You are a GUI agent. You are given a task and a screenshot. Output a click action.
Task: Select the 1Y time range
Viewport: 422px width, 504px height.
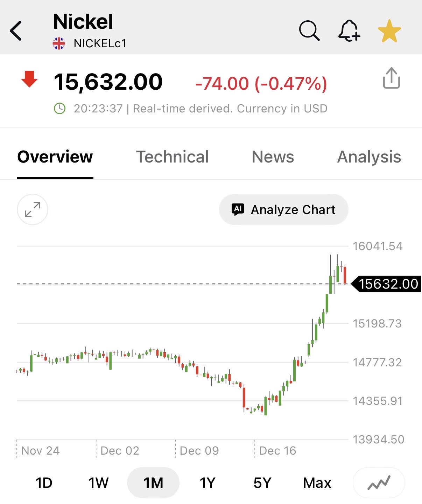click(x=207, y=483)
